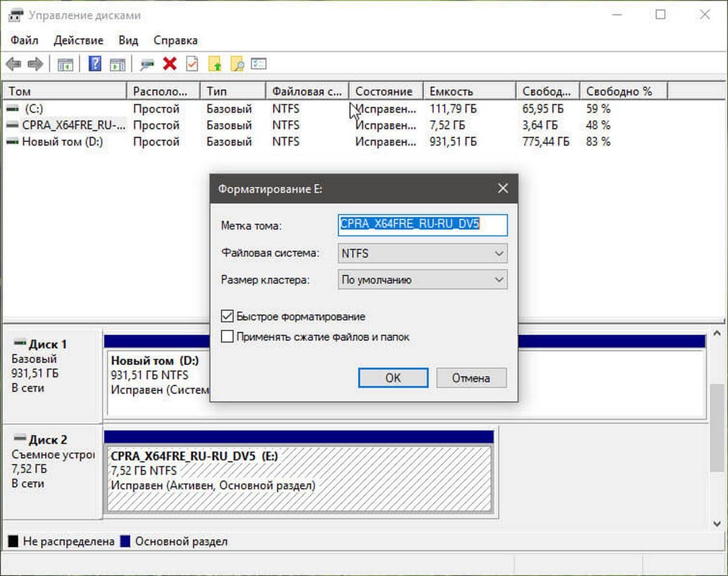Viewport: 728px width, 576px height.
Task: Open the Файл menu
Action: coord(24,41)
